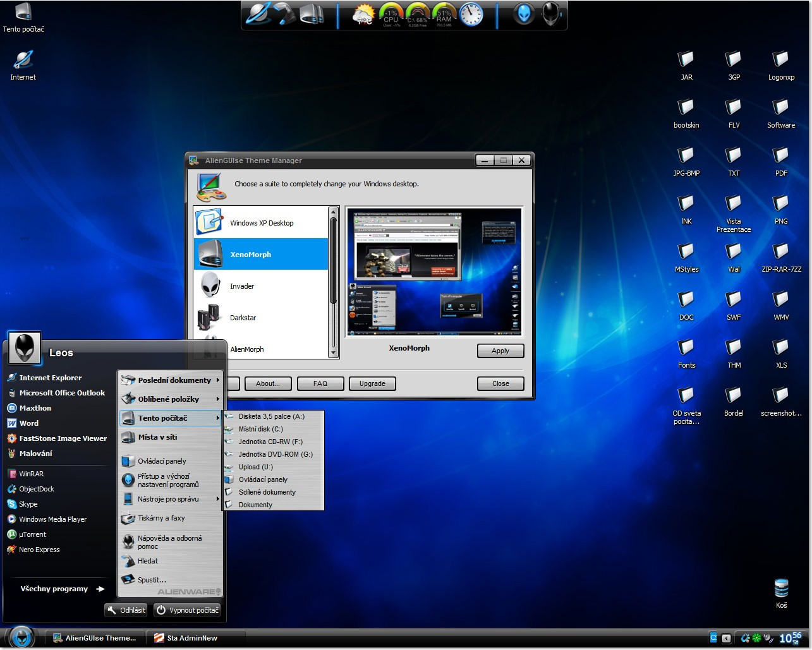Open the Koš recycle bin

pos(782,593)
